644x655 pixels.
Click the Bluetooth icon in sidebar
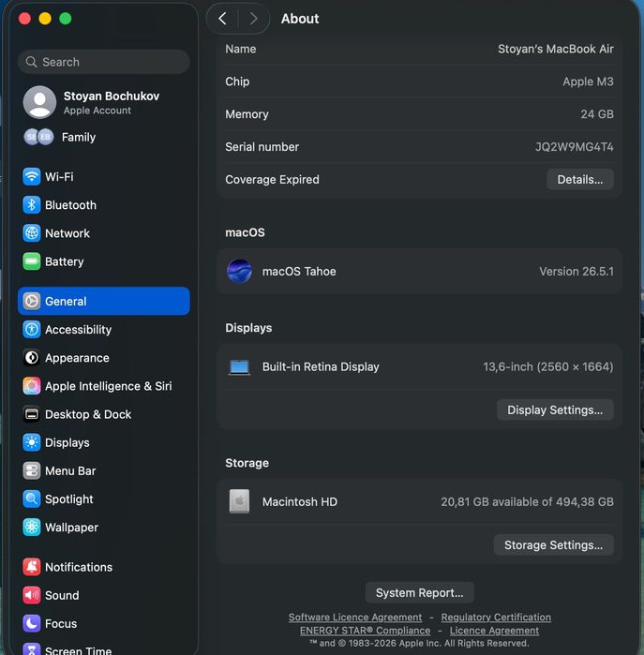click(31, 205)
